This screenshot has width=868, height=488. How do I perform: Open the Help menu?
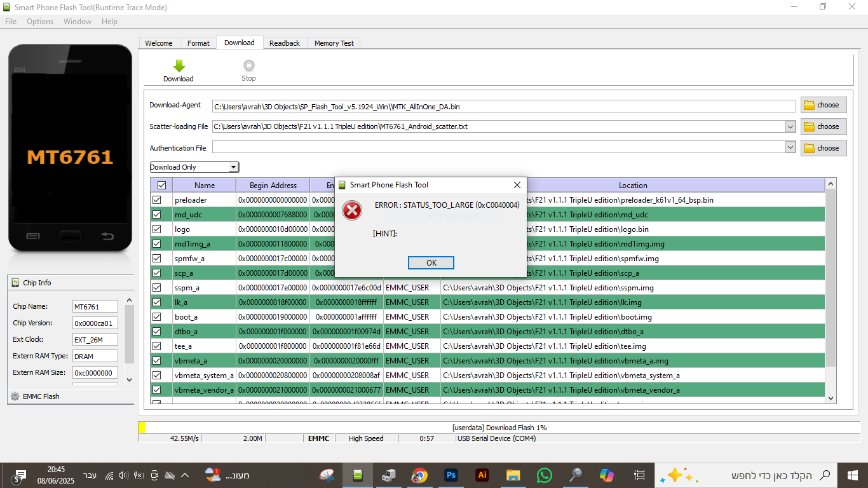(x=109, y=22)
